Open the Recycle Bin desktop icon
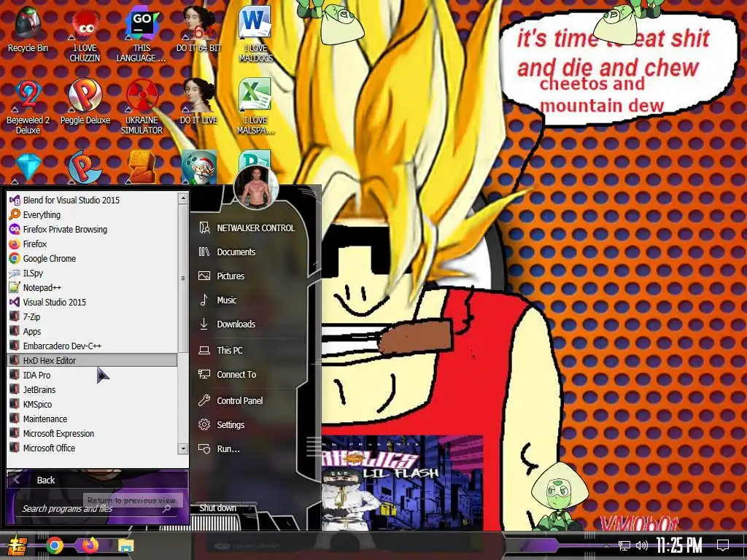Viewport: 747px width, 560px height. tap(28, 29)
